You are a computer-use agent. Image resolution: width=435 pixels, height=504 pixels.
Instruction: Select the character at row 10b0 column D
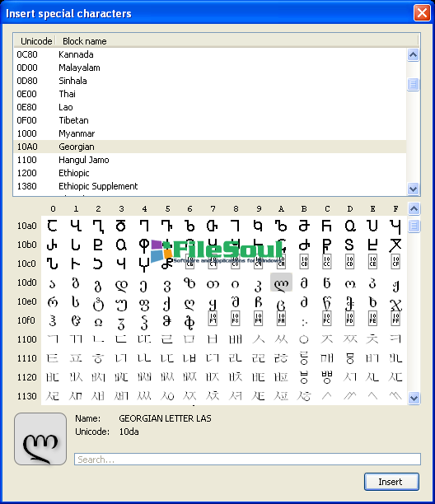[x=350, y=245]
